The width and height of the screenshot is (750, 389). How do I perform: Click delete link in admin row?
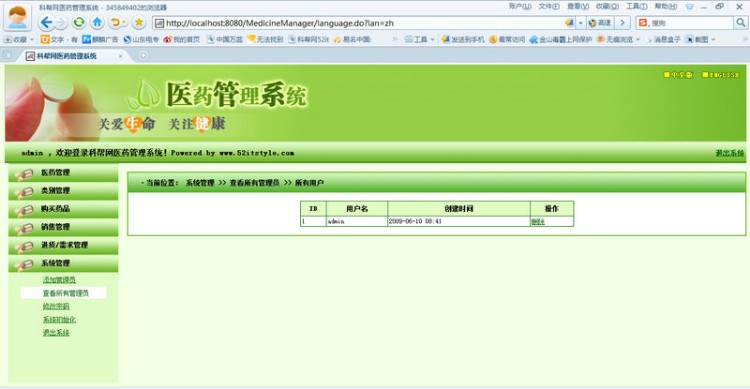[x=538, y=222]
